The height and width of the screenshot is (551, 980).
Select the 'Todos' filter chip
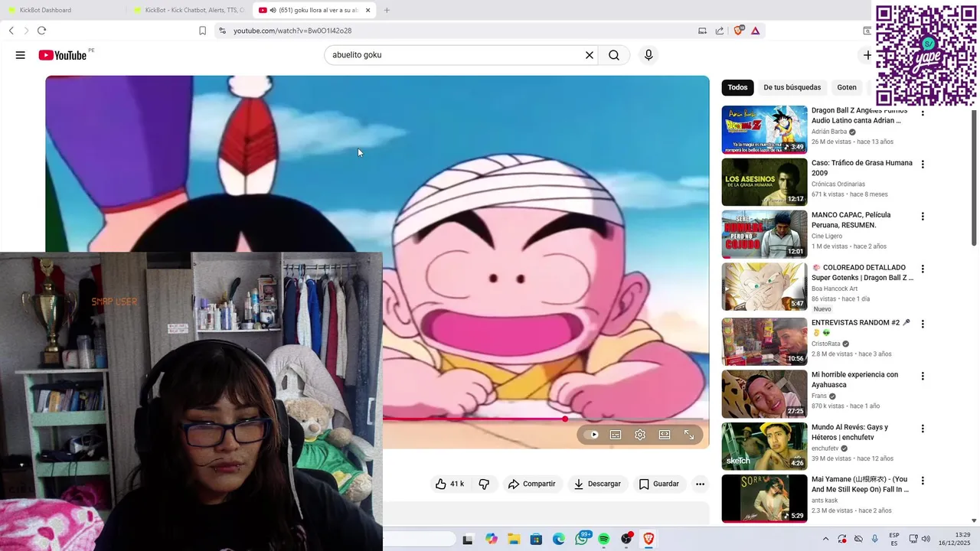[737, 87]
